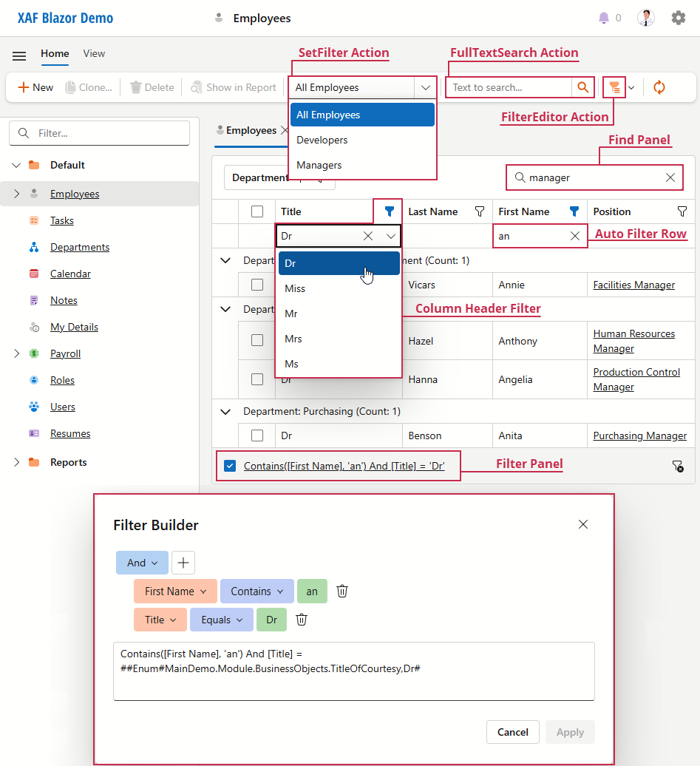
Task: Expand the Payroll tree node
Action: 16,353
